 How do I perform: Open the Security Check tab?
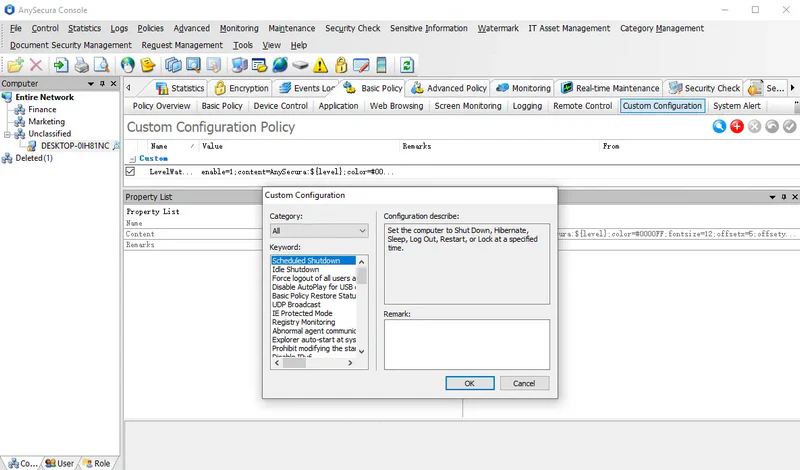(705, 88)
